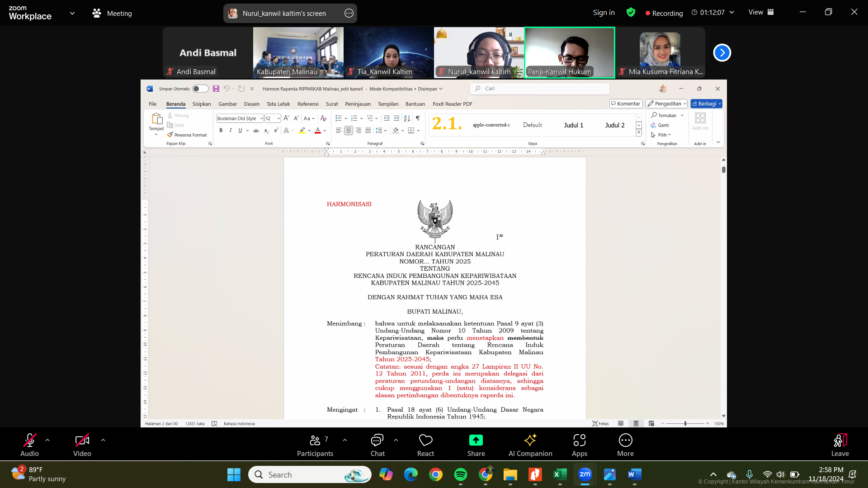868x488 pixels.
Task: Show next participants with blue arrow
Action: point(722,53)
